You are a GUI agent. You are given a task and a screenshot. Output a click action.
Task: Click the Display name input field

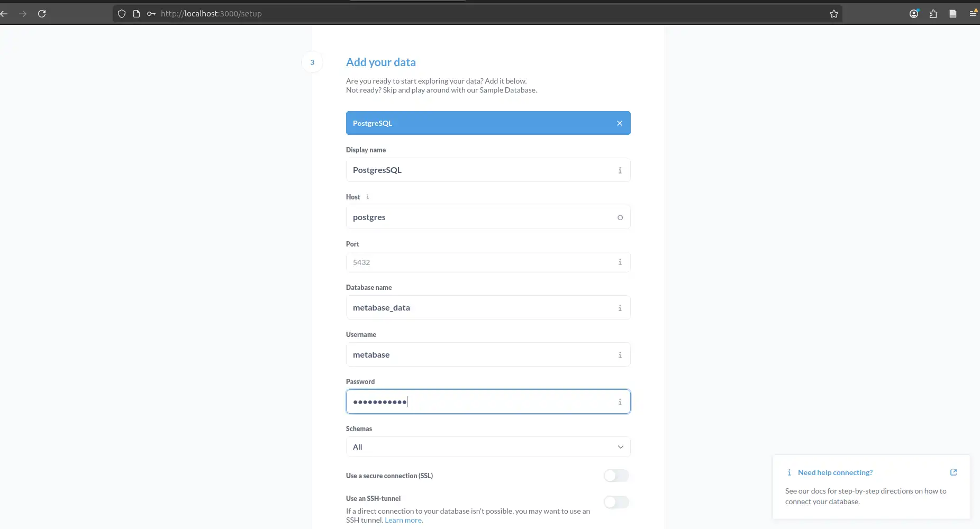(488, 170)
